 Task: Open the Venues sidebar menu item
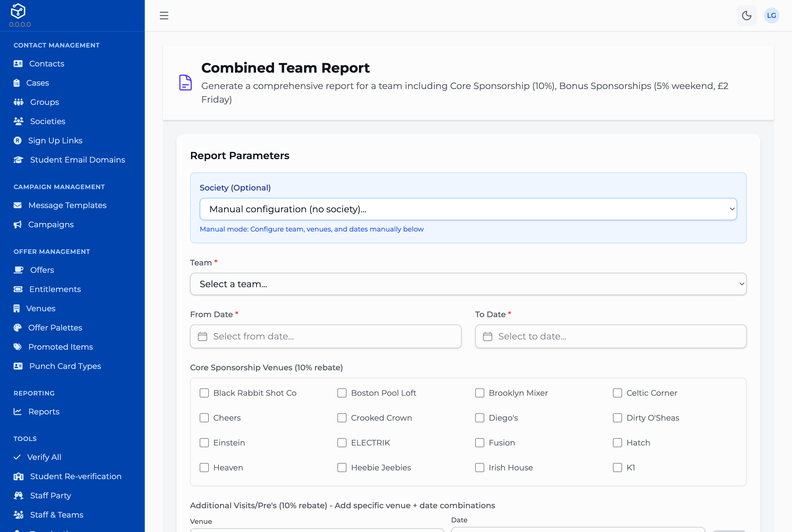[x=41, y=308]
